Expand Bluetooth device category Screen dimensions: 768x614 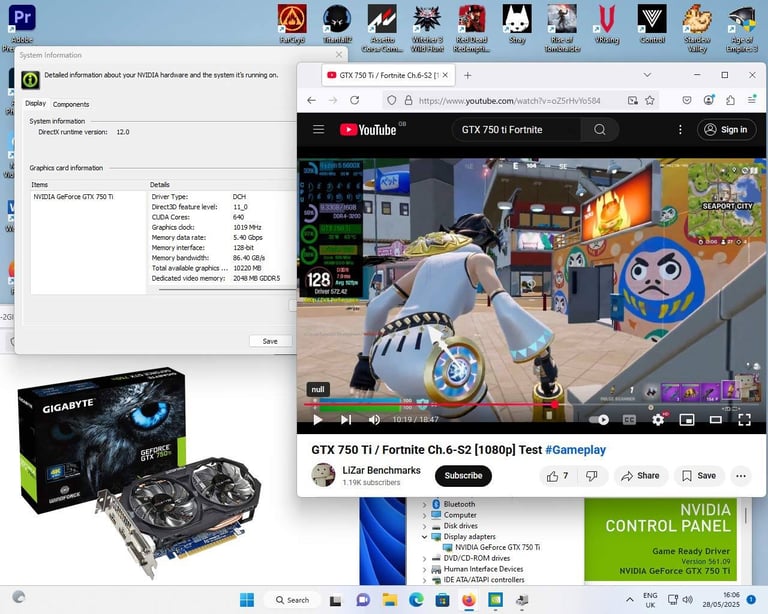424,504
